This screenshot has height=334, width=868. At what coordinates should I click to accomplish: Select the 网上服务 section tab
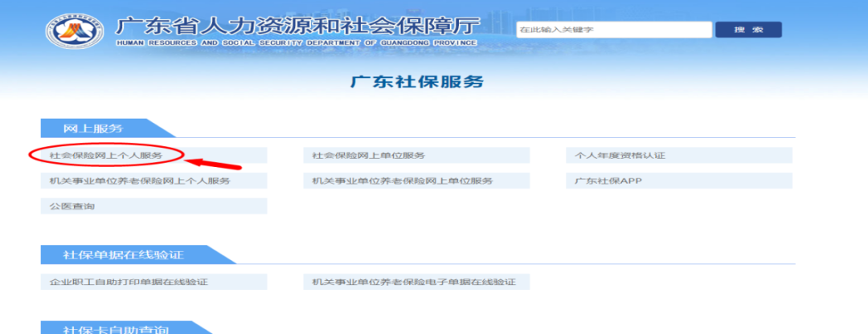tap(94, 128)
